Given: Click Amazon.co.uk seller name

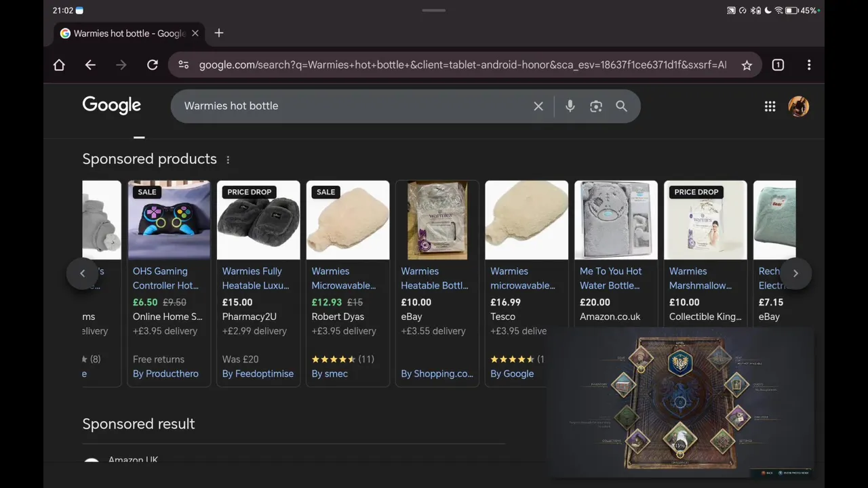Looking at the screenshot, I should [610, 317].
